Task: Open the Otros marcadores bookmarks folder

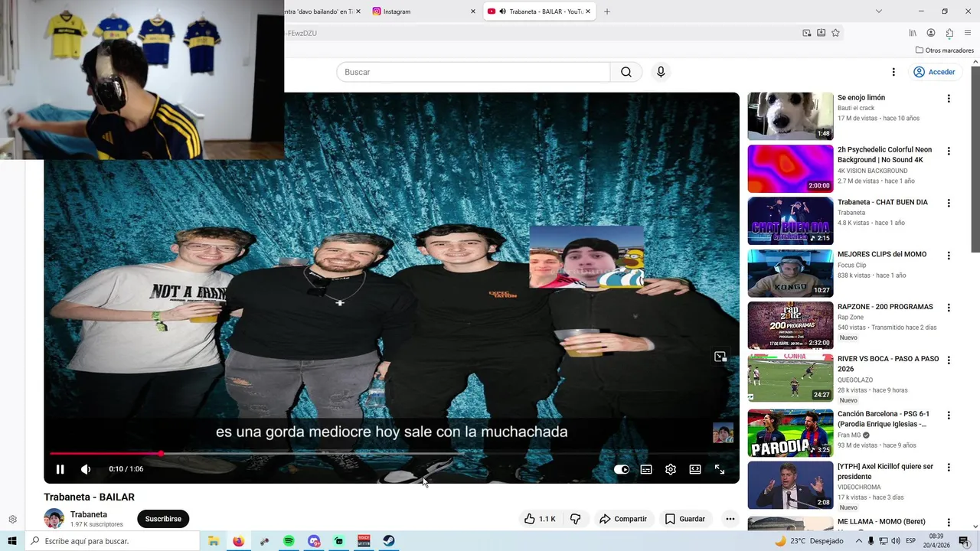Action: click(x=945, y=51)
